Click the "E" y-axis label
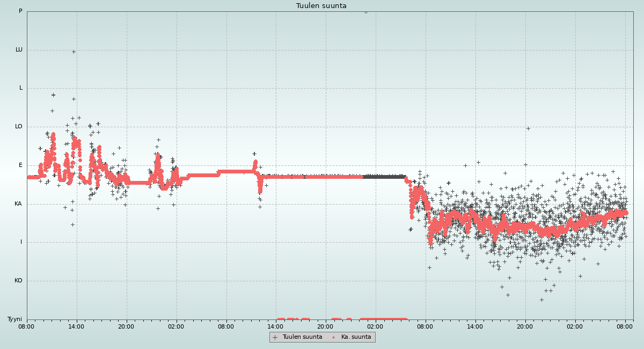Screen dimensions: 644x349 click(21, 165)
